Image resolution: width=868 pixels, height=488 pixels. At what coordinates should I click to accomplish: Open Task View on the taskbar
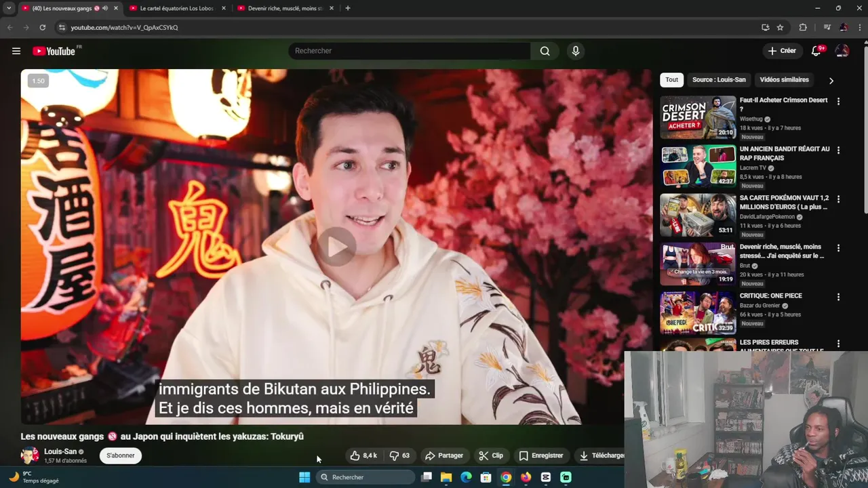[x=427, y=477]
